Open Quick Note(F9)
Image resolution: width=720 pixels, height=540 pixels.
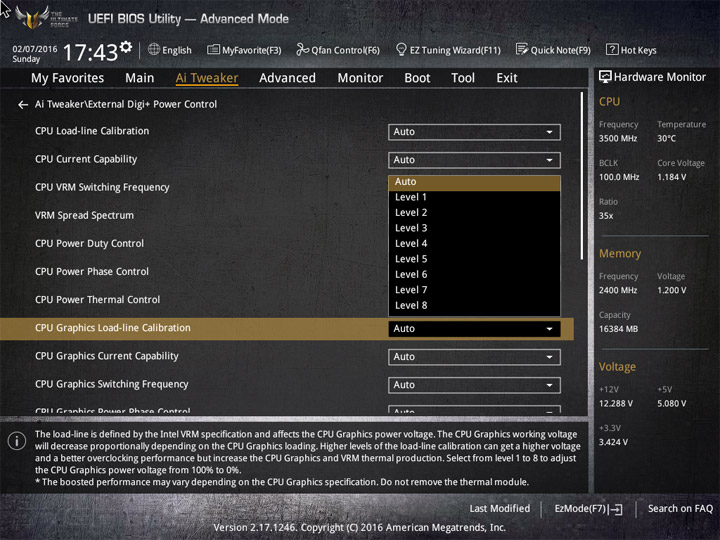(x=553, y=50)
